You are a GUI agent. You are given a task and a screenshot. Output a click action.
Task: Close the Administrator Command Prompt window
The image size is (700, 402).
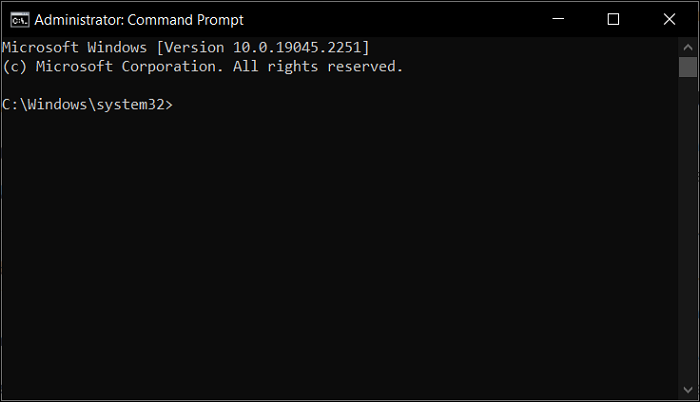click(666, 19)
